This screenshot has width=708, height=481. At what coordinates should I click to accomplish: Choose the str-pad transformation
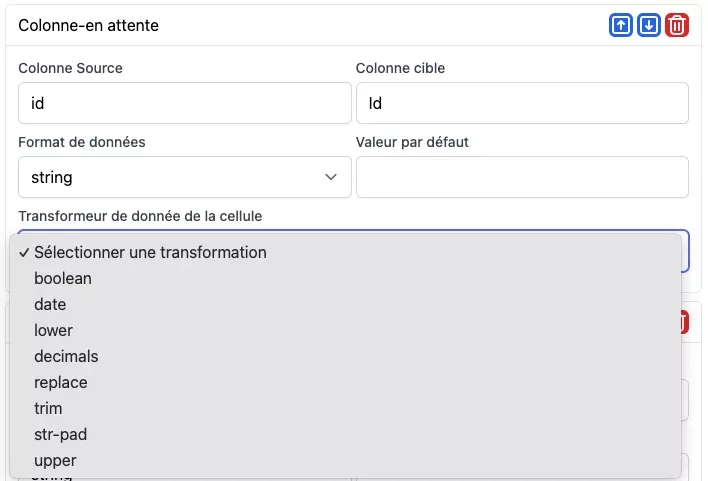(60, 434)
